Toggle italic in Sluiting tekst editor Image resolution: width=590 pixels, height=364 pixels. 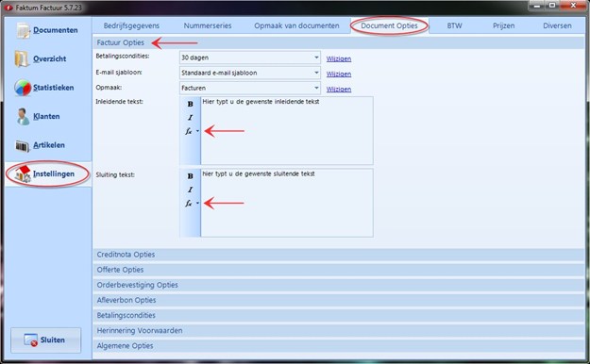190,190
